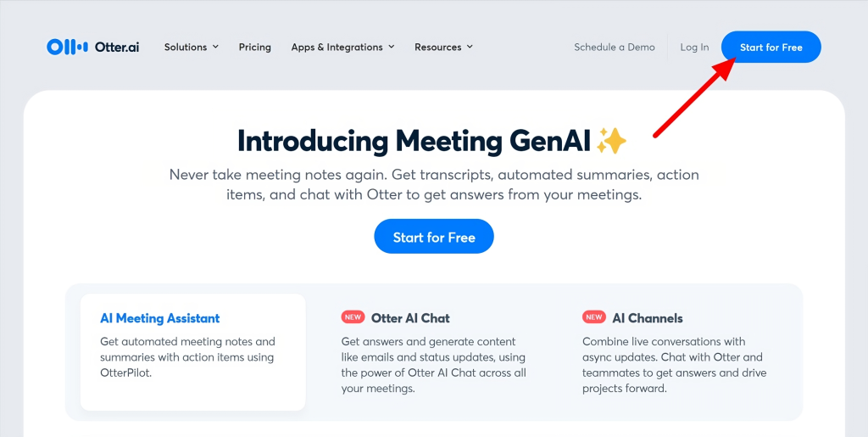Expand the Solutions dropdown chevron
868x437 pixels.
(215, 47)
